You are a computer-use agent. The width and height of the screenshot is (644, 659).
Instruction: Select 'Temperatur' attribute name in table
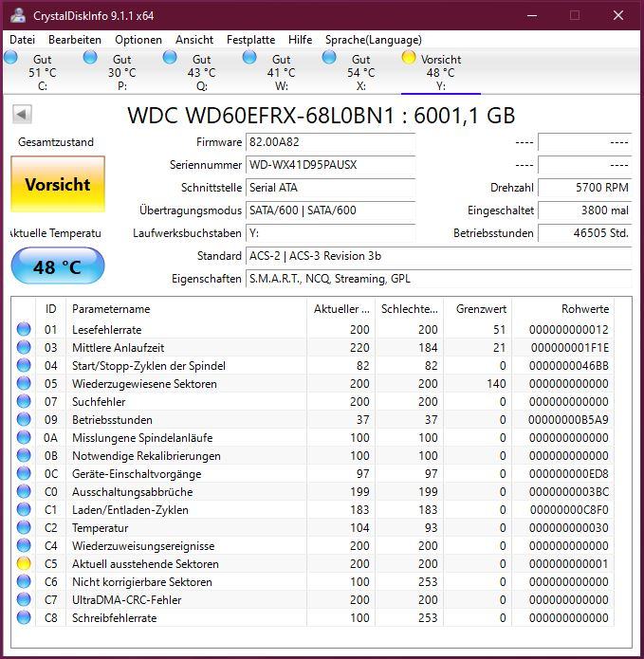[100, 528]
